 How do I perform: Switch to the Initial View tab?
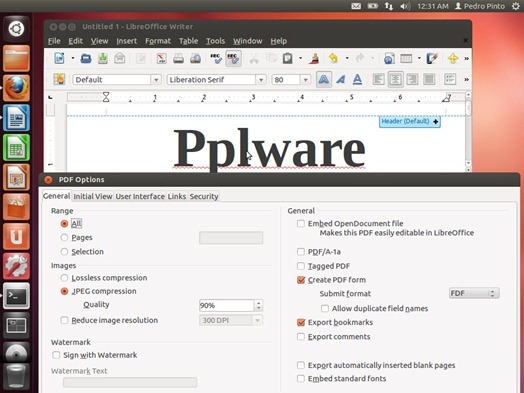pos(93,196)
